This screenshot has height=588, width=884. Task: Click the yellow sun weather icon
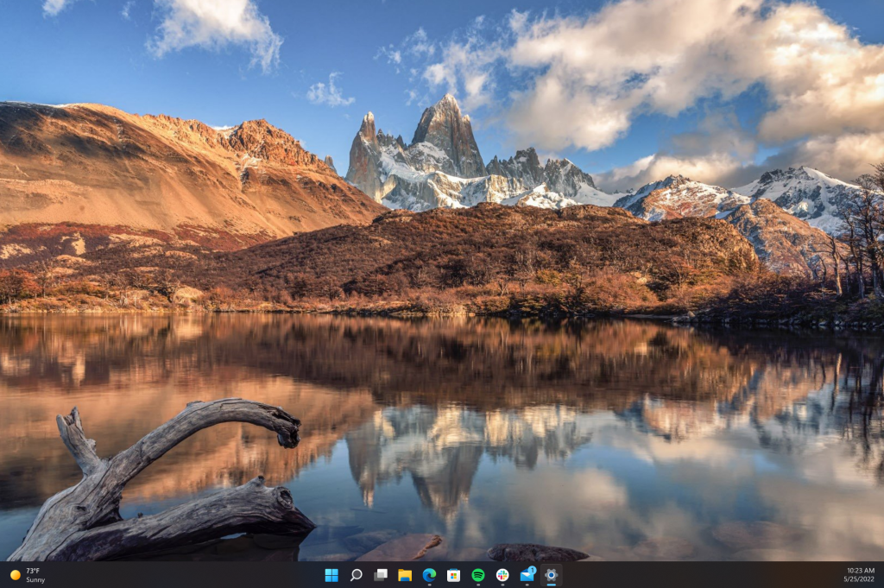pyautogui.click(x=16, y=575)
